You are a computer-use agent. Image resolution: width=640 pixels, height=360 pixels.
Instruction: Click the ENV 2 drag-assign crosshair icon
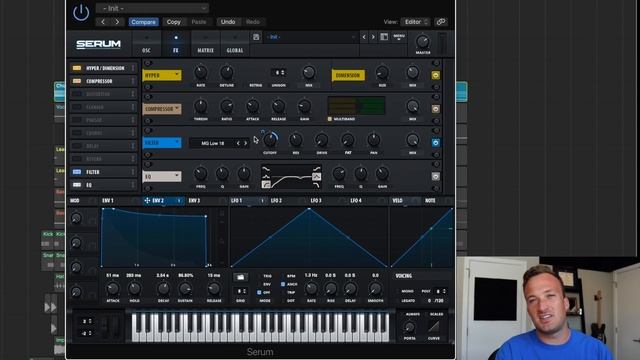147,201
